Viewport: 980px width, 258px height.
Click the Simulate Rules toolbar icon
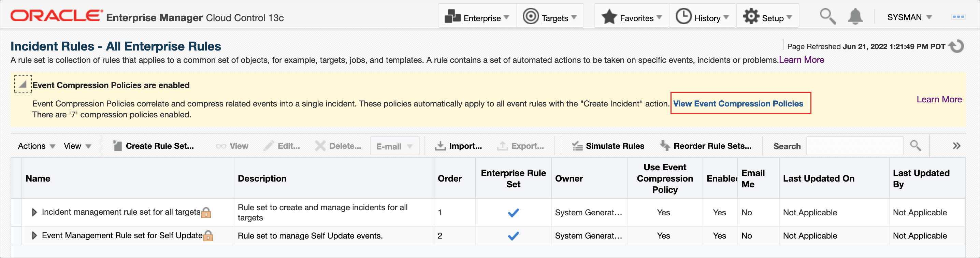click(577, 146)
